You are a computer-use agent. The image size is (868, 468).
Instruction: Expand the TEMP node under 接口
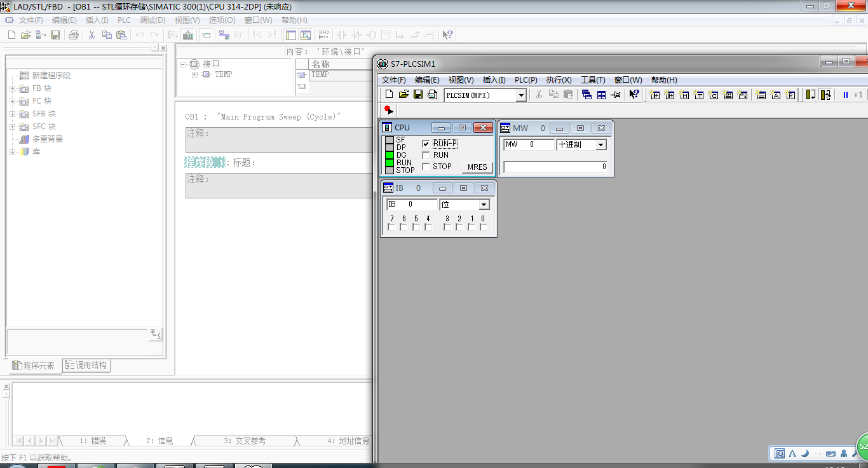click(x=194, y=74)
